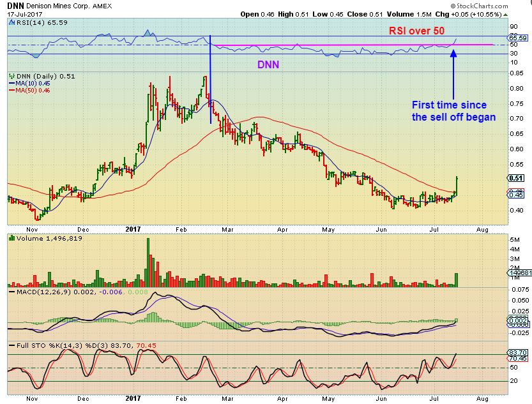
Task: Click the Low 0.45 value
Action: click(328, 14)
